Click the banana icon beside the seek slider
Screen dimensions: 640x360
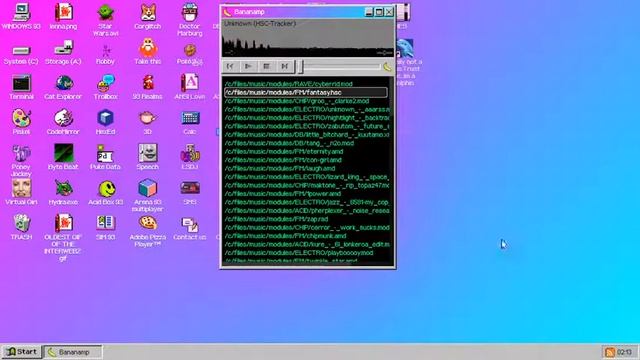click(x=387, y=67)
